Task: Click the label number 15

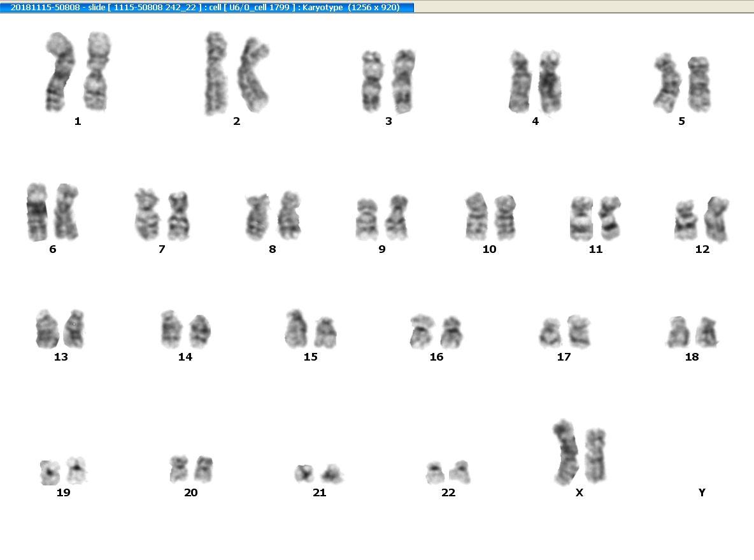Action: (311, 357)
